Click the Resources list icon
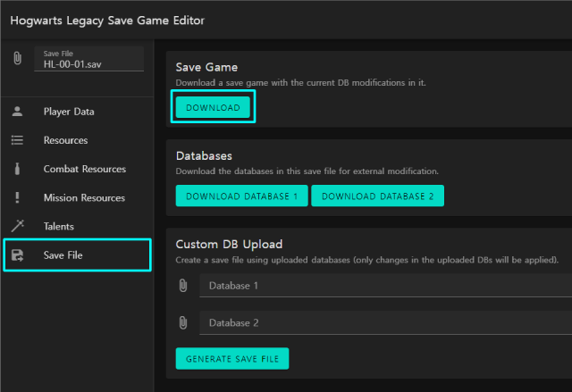Screen dimensions: 572x392 17,140
